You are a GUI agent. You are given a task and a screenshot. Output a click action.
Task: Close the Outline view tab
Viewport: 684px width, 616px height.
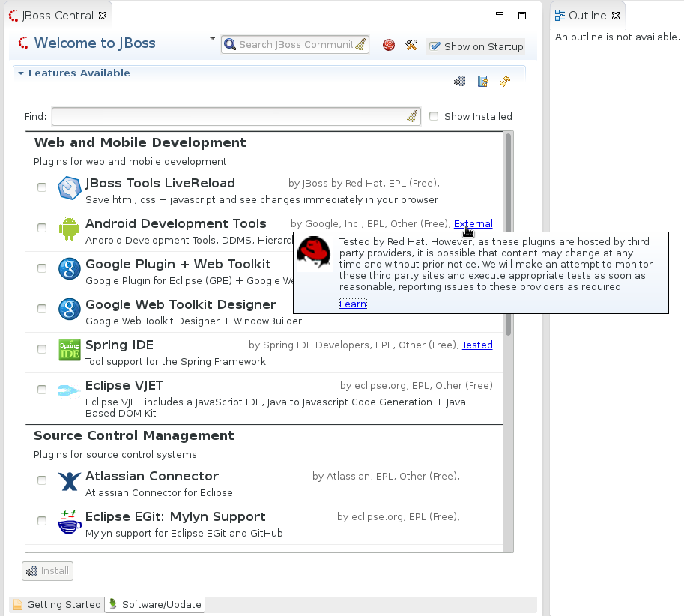[616, 16]
